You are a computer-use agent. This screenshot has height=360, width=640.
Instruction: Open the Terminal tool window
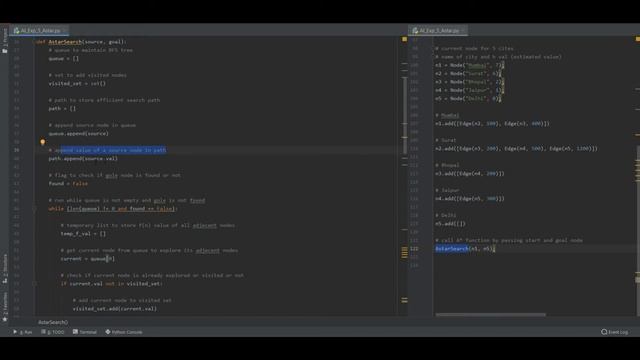tap(84, 332)
